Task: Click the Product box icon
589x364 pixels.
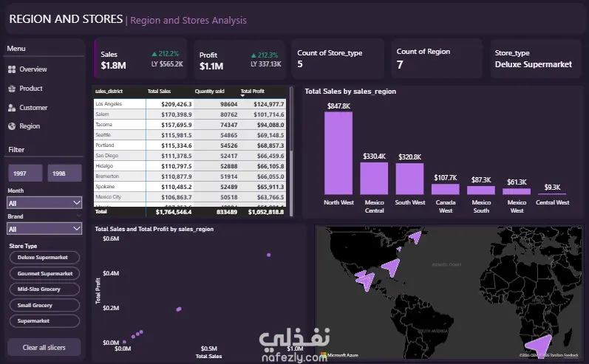Action: 12,89
